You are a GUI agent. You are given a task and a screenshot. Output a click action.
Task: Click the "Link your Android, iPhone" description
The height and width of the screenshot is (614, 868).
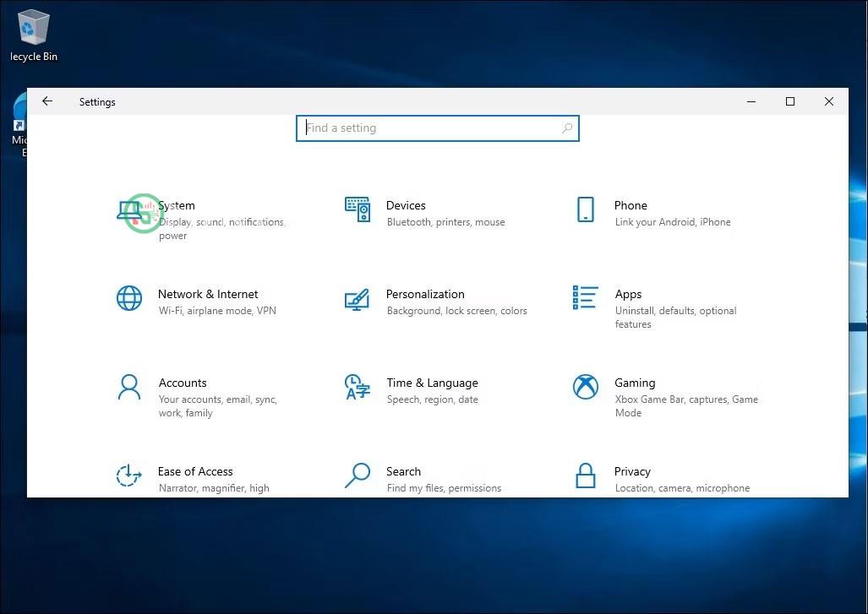[x=673, y=222]
